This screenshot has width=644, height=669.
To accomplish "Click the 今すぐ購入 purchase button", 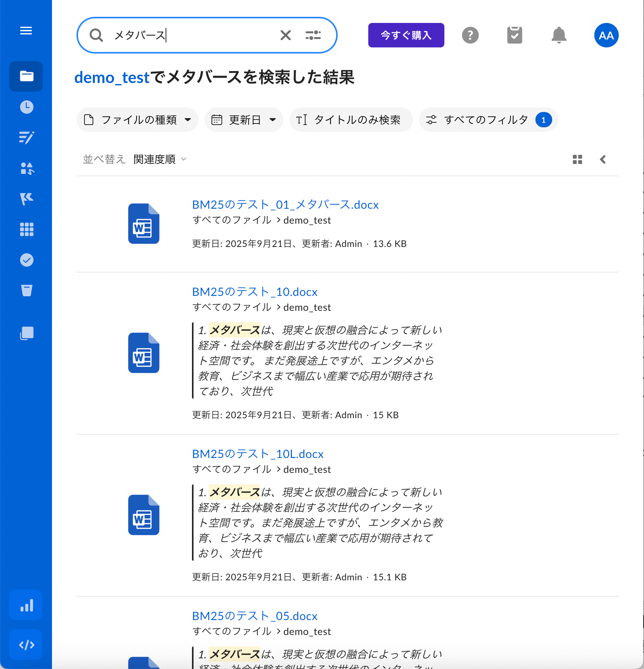I will coord(406,35).
